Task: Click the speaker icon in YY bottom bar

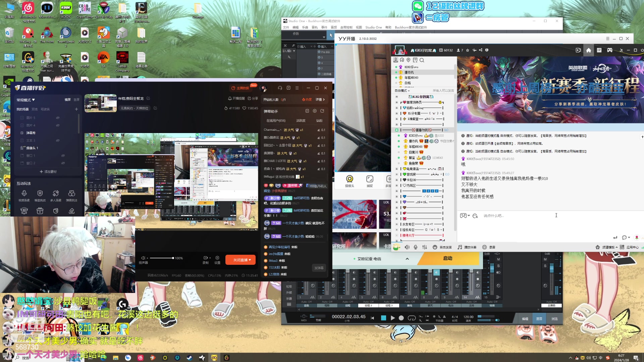Action: [x=407, y=247]
